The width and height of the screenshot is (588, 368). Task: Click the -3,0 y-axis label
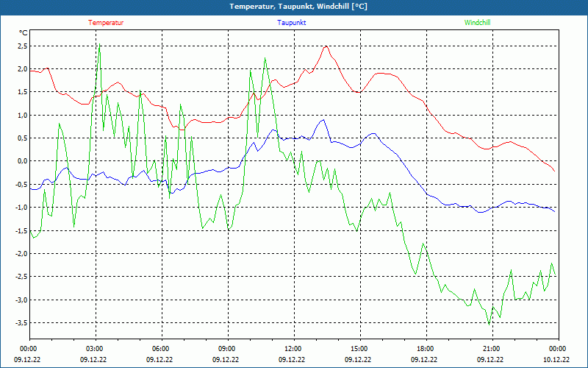21,300
